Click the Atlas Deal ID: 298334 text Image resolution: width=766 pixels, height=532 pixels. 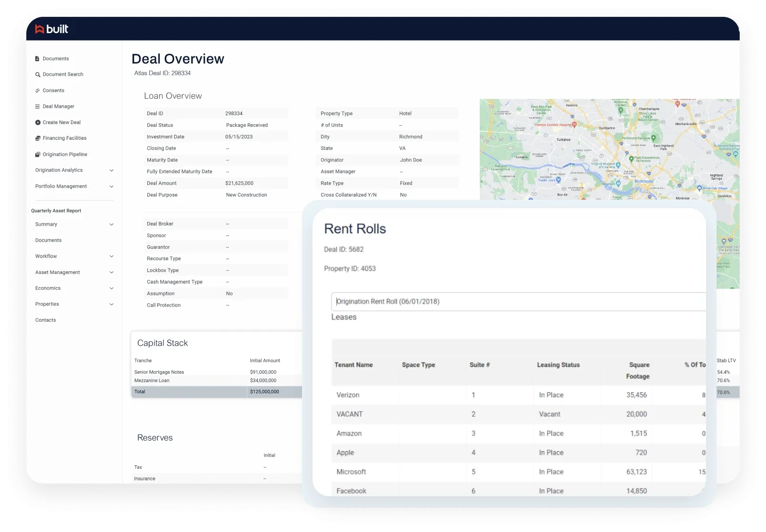pyautogui.click(x=163, y=73)
